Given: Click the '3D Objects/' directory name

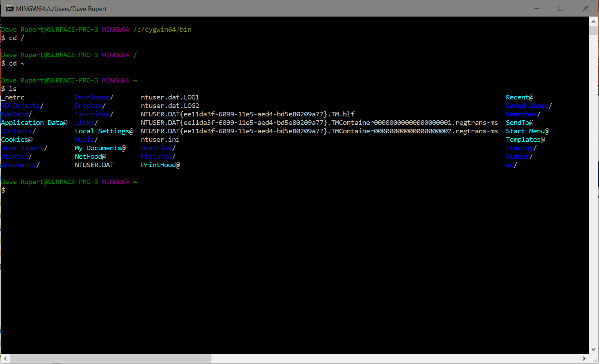Looking at the screenshot, I should pos(22,106).
